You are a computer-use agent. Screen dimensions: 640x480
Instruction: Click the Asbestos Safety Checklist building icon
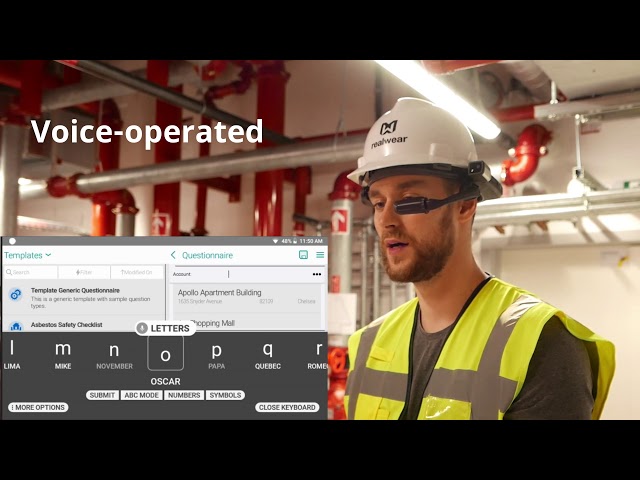[x=16, y=326]
